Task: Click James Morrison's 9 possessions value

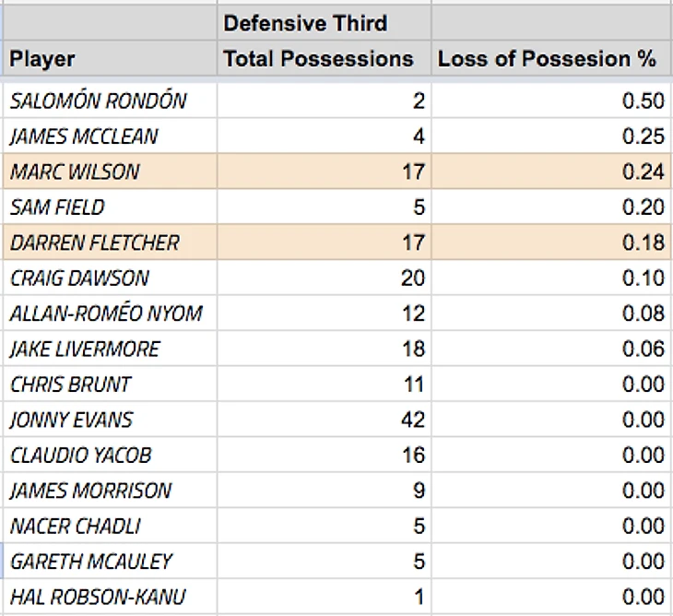Action: [x=324, y=490]
